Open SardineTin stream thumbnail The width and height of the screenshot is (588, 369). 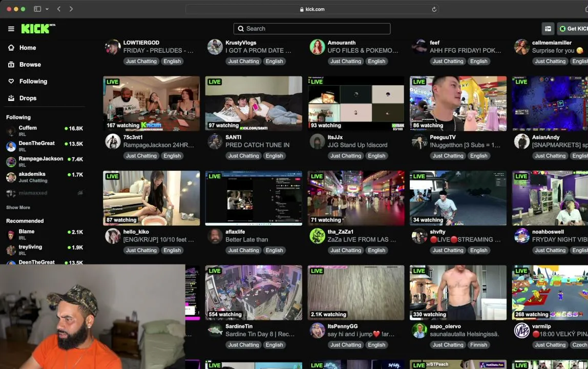(x=254, y=293)
